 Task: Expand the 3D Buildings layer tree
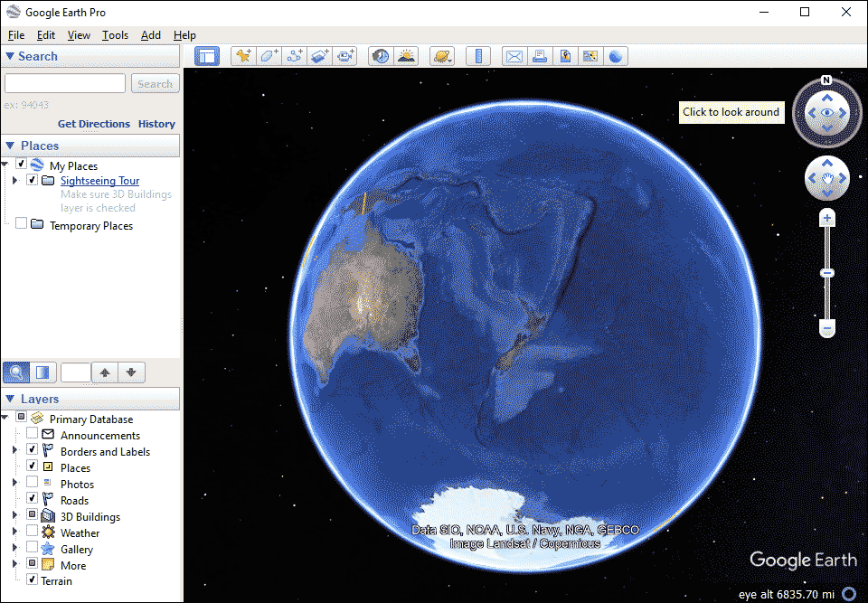[x=15, y=515]
